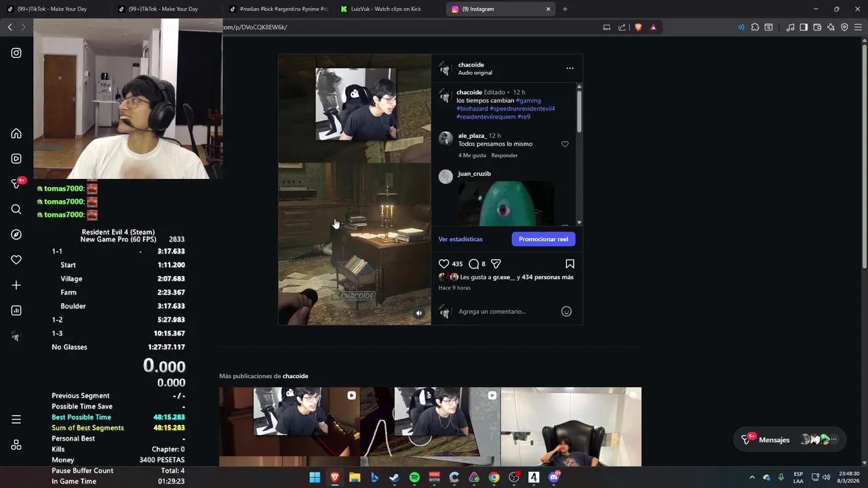The width and height of the screenshot is (868, 488).
Task: Switch to the melian kick argentina tab
Action: (278, 9)
